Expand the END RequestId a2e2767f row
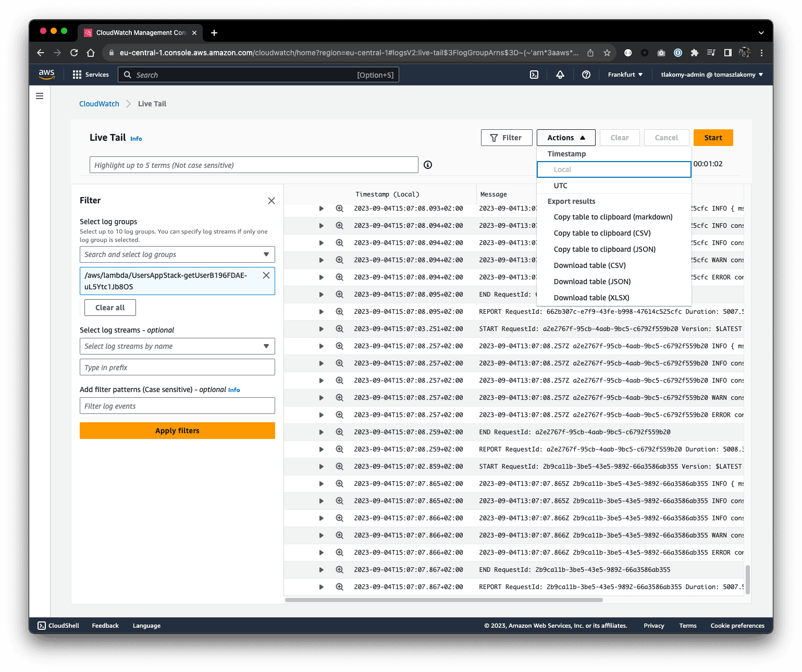 [322, 432]
